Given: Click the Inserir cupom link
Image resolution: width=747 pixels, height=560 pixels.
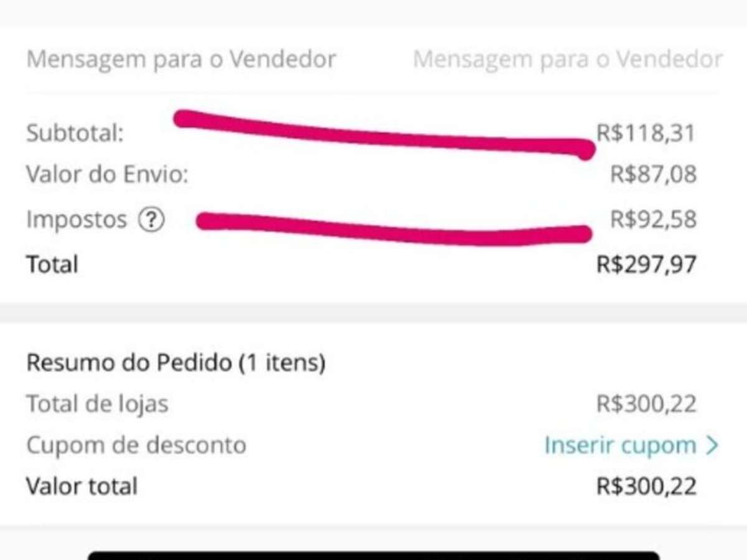Looking at the screenshot, I should coord(620,446).
